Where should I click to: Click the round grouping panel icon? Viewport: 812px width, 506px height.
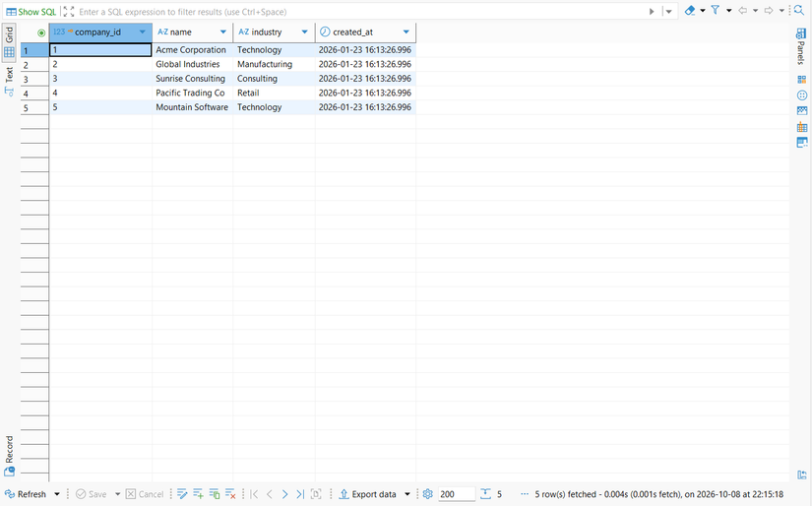click(x=801, y=95)
